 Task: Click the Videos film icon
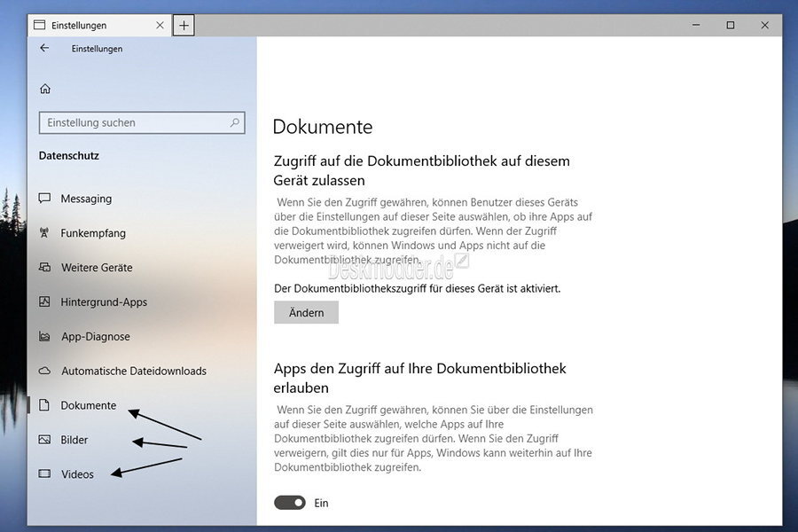pos(44,474)
